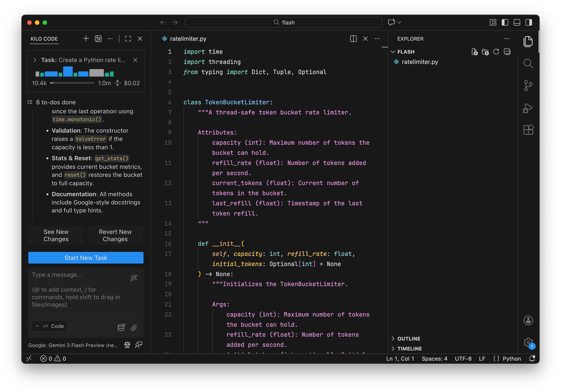Click the paperclip attach file icon
561x392 pixels.
point(134,328)
